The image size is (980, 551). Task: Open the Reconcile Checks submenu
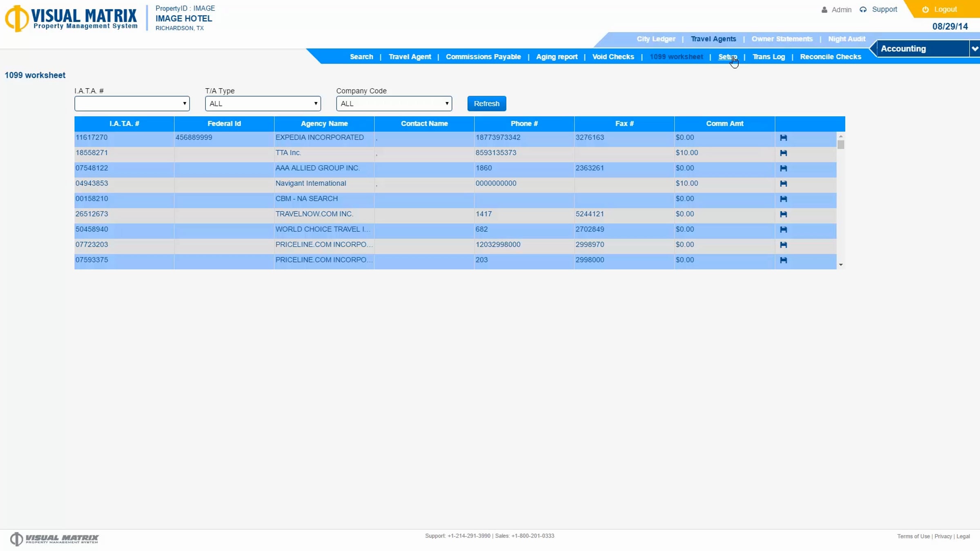pos(831,57)
